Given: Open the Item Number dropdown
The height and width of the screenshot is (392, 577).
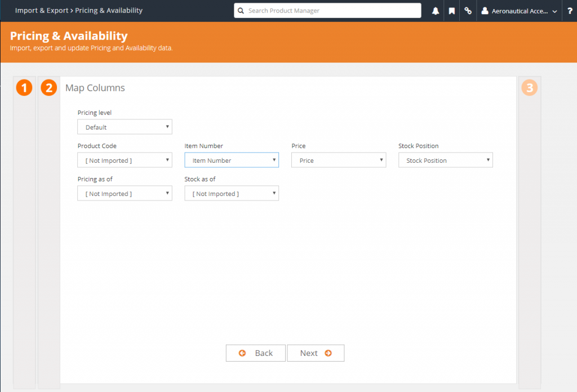Looking at the screenshot, I should (231, 160).
